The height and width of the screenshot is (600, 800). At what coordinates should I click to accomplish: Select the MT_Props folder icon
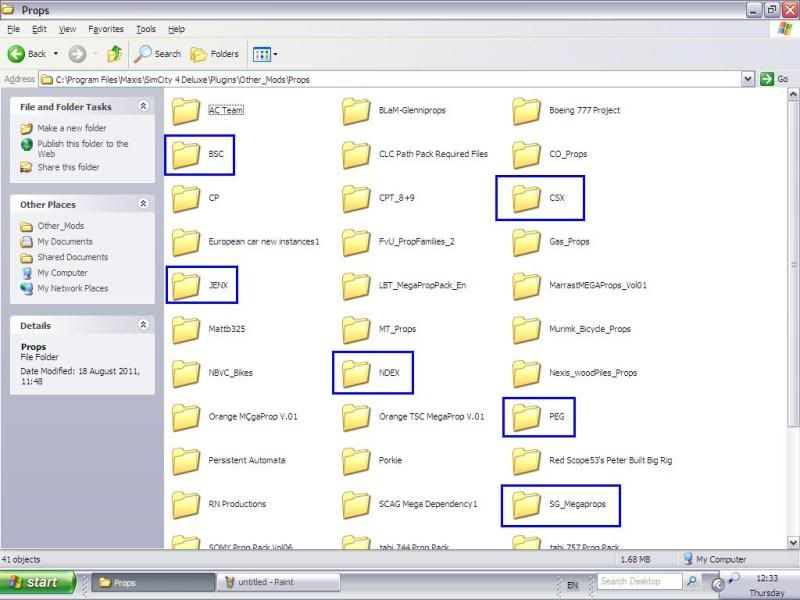click(x=356, y=330)
